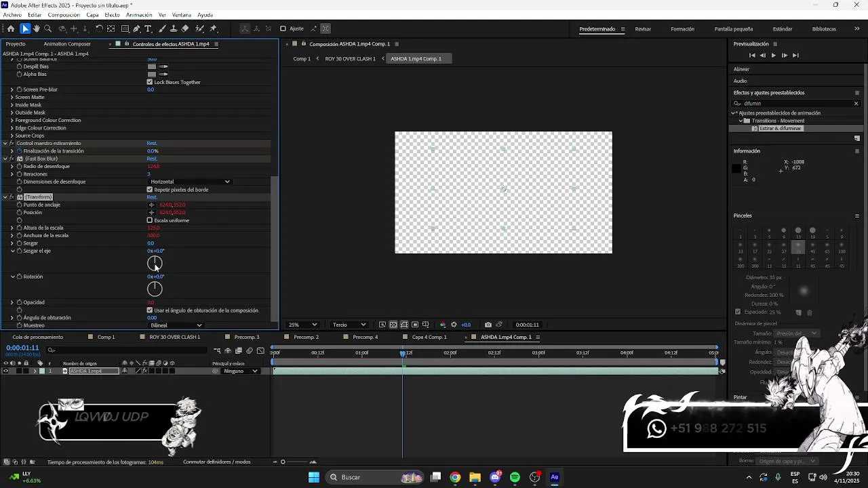
Task: Collapse the Rotación property
Action: 12,277
